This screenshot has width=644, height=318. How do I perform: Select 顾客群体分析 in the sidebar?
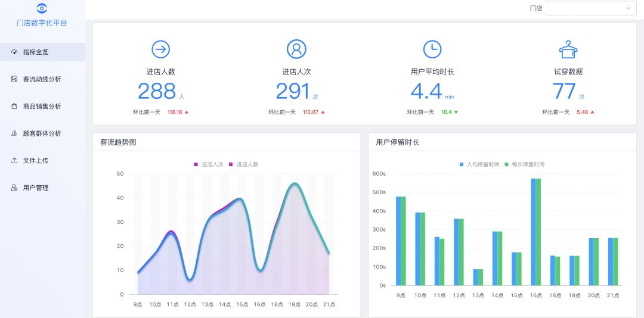tap(42, 133)
